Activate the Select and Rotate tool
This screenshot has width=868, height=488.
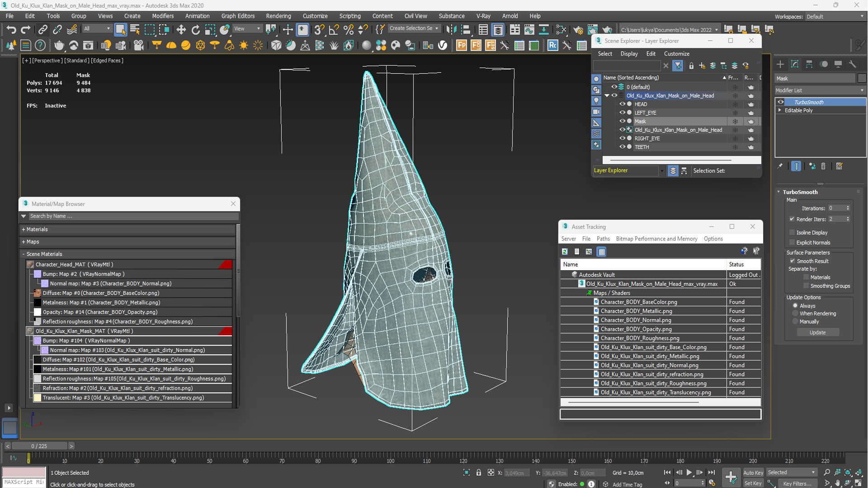click(x=195, y=30)
